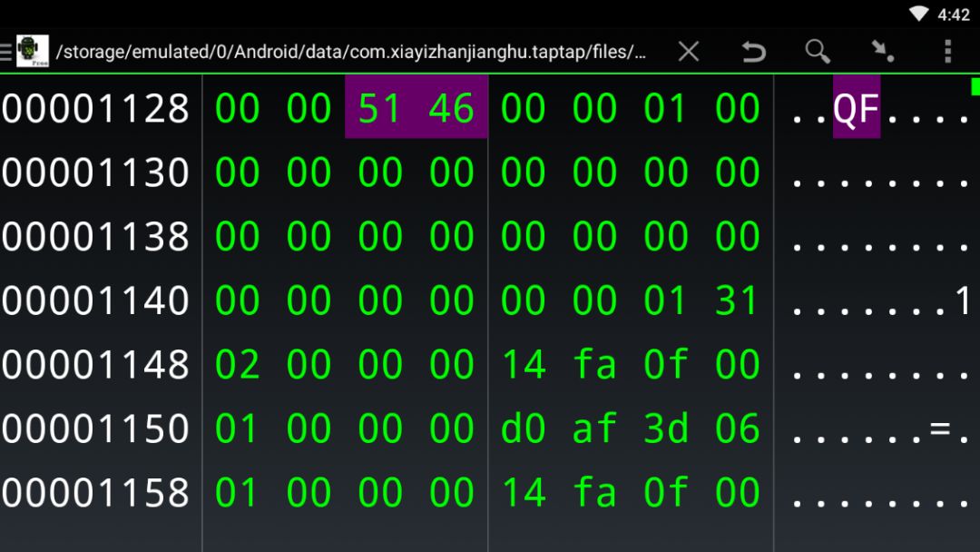Open the search magnifier tool
This screenshot has width=980, height=552.
pyautogui.click(x=818, y=51)
